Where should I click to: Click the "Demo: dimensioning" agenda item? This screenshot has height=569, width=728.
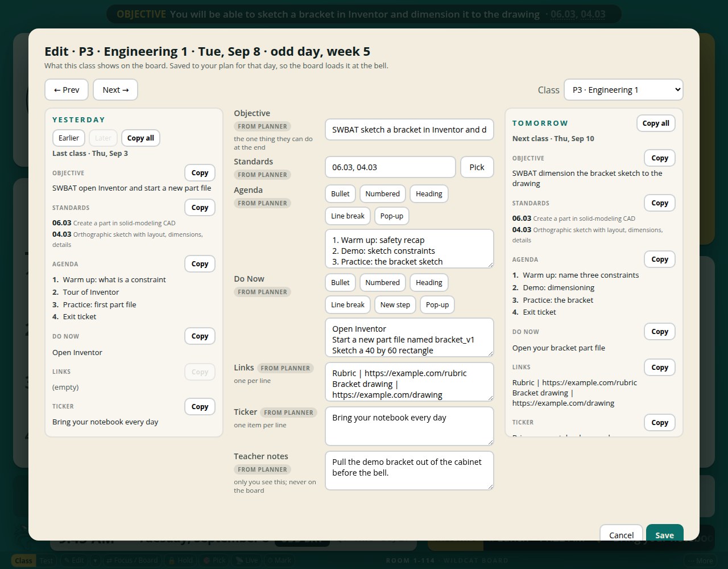coord(559,288)
